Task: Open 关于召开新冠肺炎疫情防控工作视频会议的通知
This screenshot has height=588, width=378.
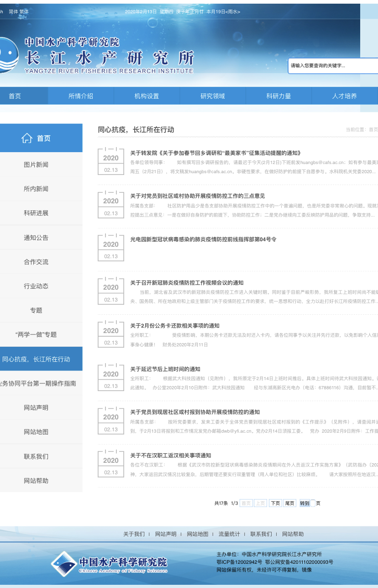Action: [187, 283]
